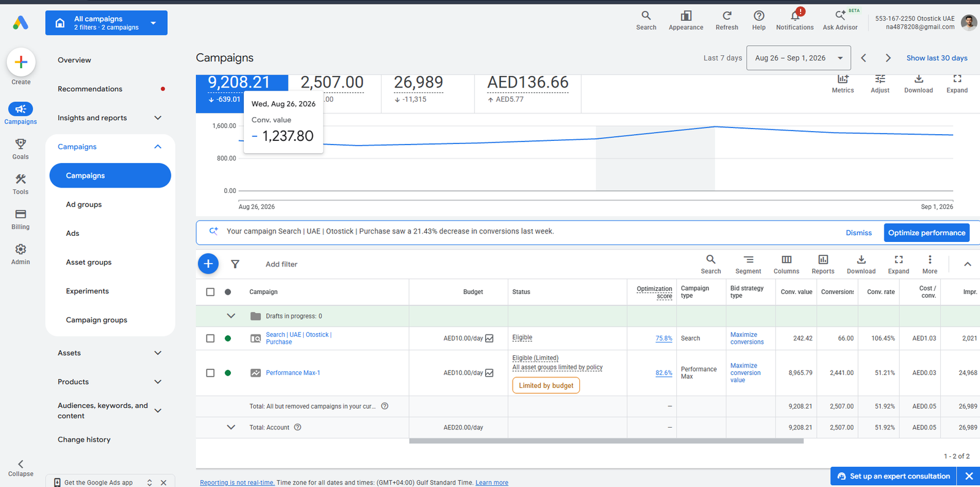Go to Asset groups
Screen dimensions: 980x487
click(x=89, y=262)
